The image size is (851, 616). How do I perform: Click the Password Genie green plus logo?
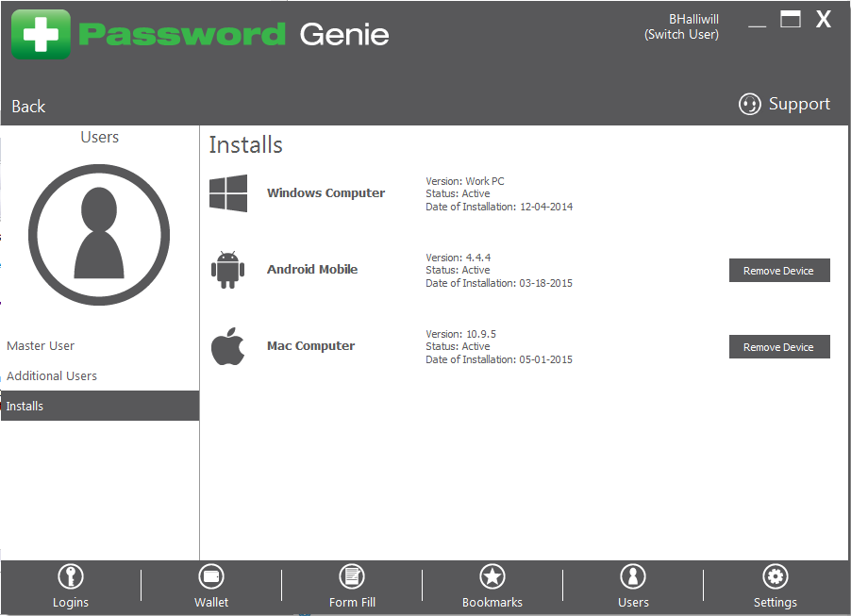41,34
